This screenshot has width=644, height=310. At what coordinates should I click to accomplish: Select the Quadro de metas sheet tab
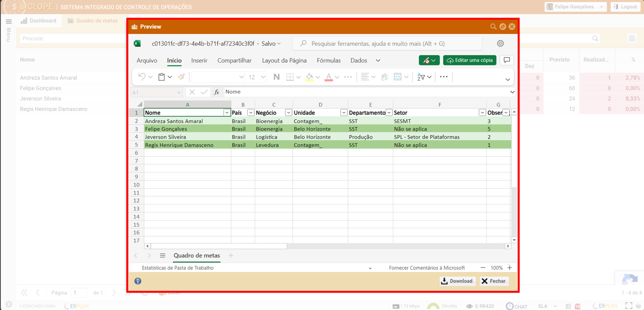(x=197, y=256)
